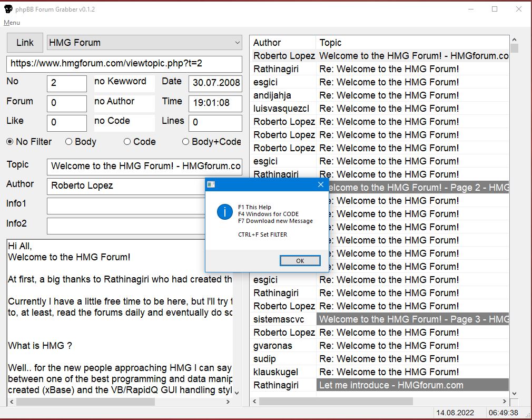Click the URL field with viewtopic.php?t=2
Viewport: 532px width, 420px height.
pyautogui.click(x=124, y=63)
